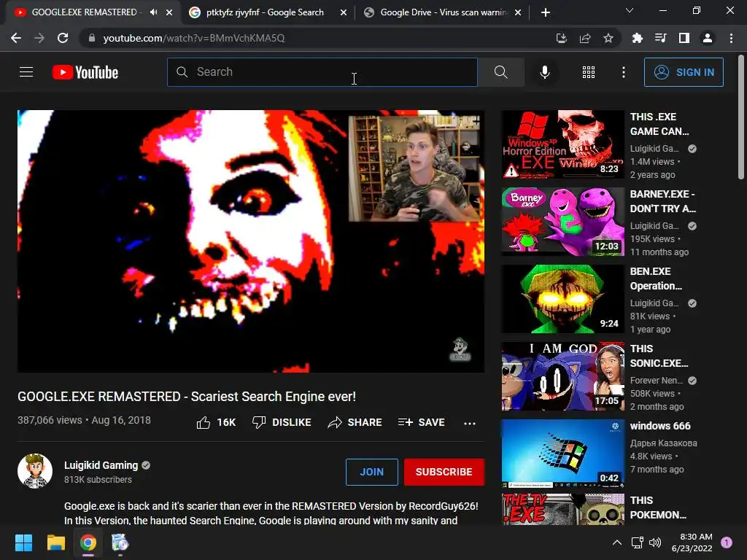The image size is (747, 560).
Task: Open Chrome profile avatar
Action: 708,38
